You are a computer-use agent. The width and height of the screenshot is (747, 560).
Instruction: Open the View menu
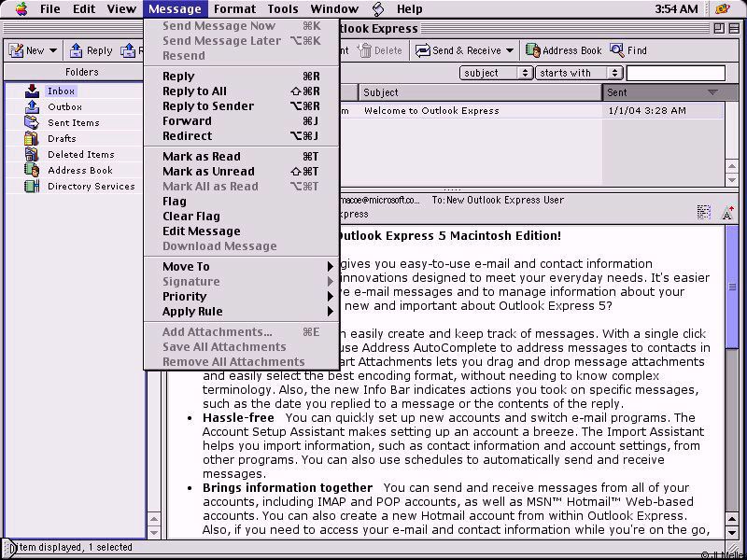[121, 8]
